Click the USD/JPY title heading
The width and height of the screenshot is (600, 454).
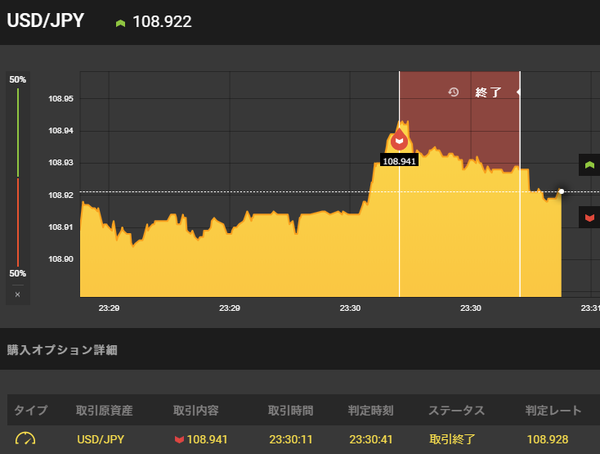click(x=46, y=21)
